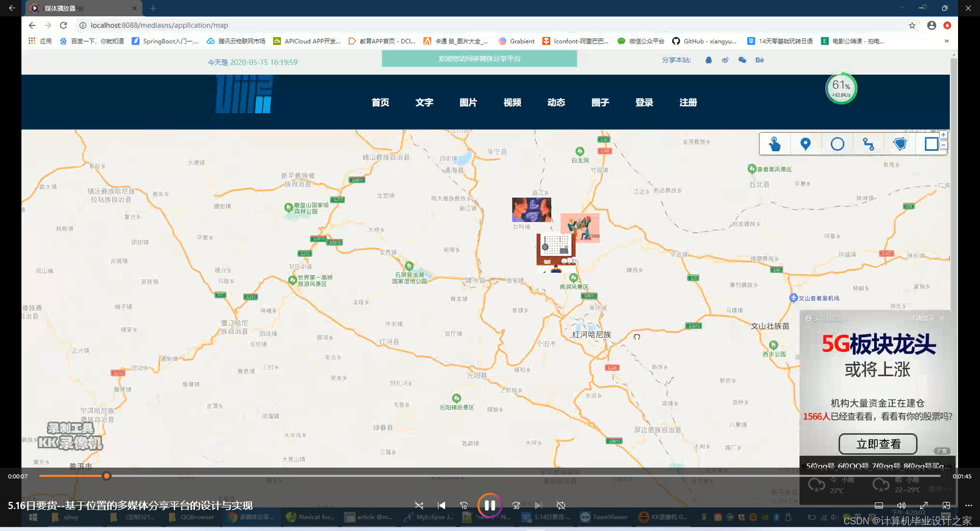Click the site logo in header
This screenshot has width=980, height=531.
coord(244,94)
